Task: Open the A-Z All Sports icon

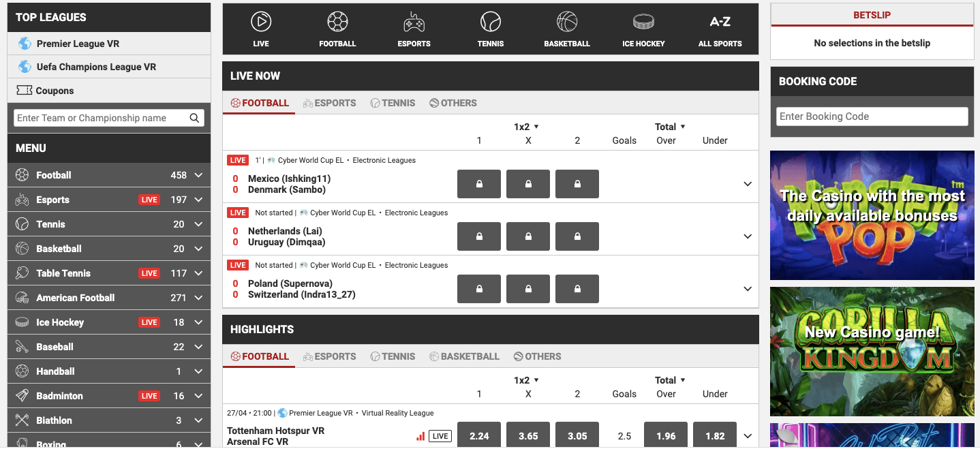Action: [720, 29]
